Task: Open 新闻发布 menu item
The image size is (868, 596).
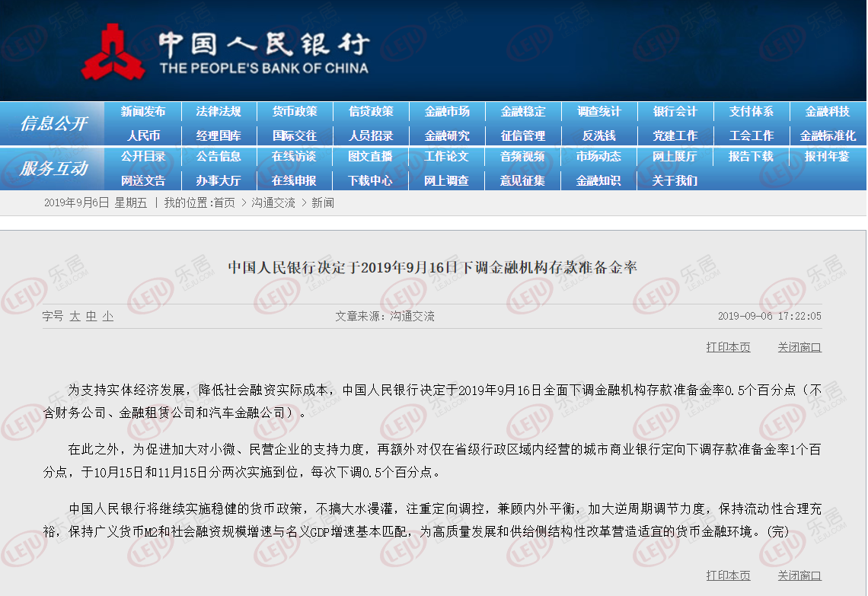Action: [x=143, y=111]
